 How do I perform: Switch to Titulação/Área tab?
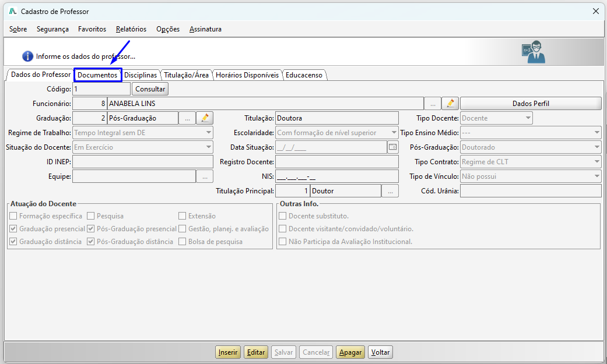(x=186, y=75)
